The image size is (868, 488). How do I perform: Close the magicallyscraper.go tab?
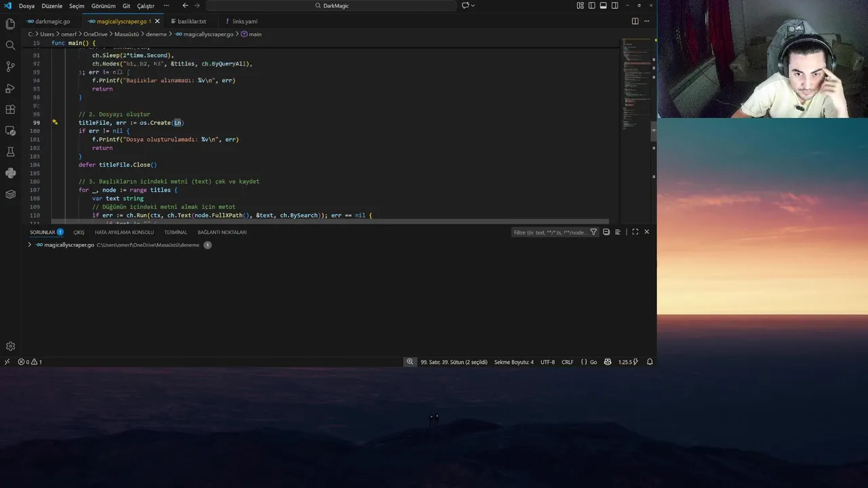[157, 21]
